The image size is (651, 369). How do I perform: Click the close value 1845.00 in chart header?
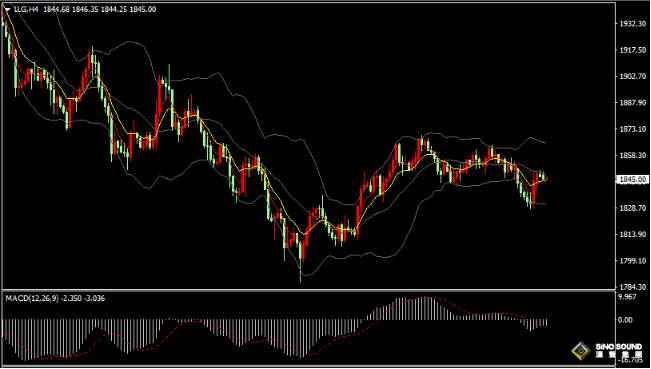tap(143, 9)
